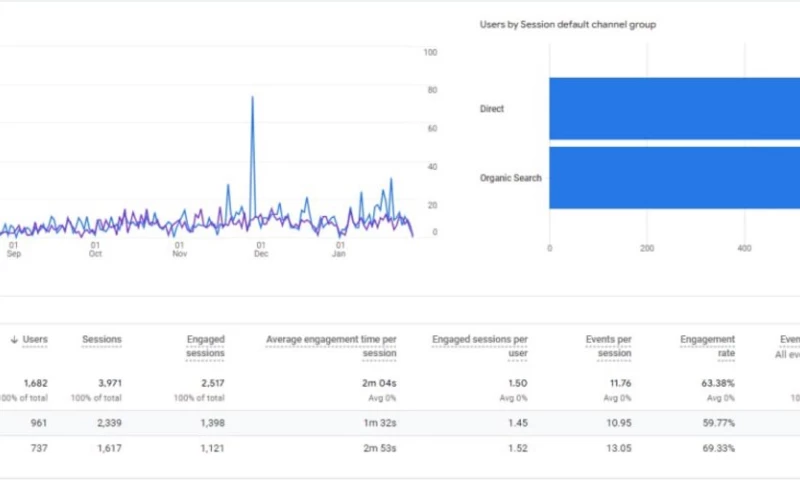Sort by Engaged sessions column header
Viewport: 800px width, 480px height.
pos(205,346)
